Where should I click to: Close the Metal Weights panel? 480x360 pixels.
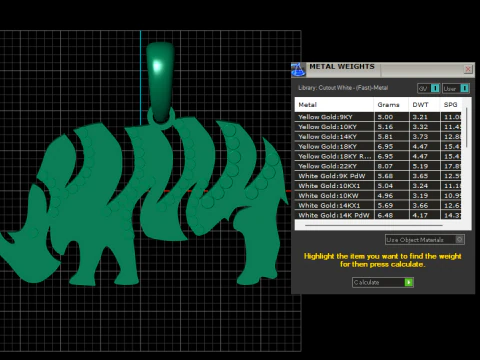click(468, 69)
